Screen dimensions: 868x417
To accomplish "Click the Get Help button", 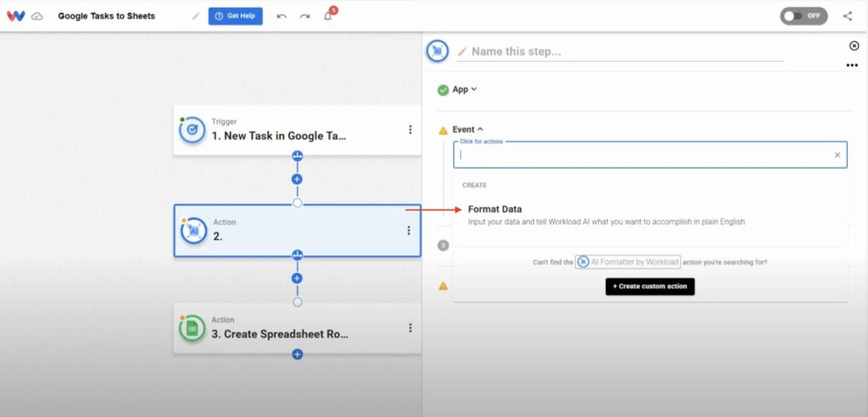I will pos(236,16).
